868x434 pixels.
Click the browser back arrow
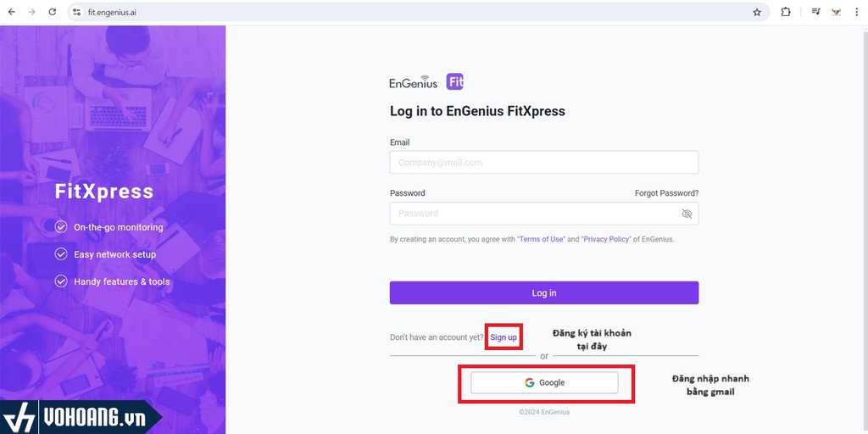pos(12,13)
